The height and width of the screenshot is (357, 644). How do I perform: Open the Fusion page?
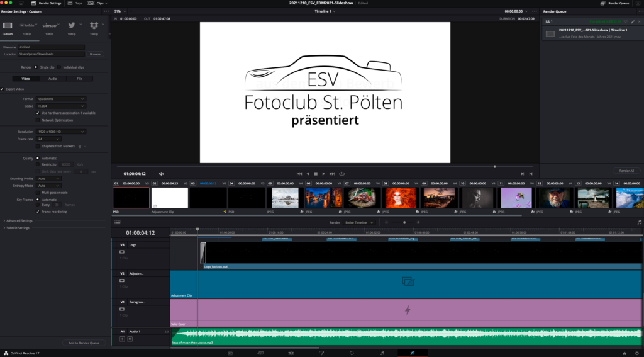pos(321,353)
